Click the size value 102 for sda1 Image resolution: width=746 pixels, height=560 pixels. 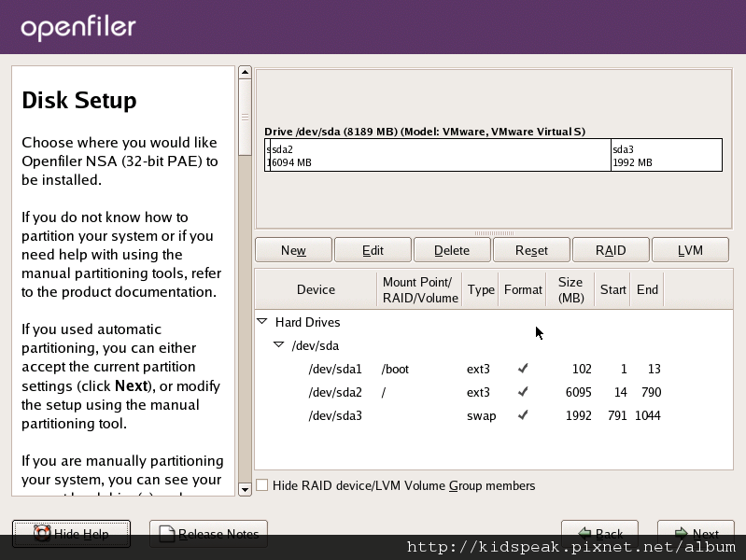582,369
